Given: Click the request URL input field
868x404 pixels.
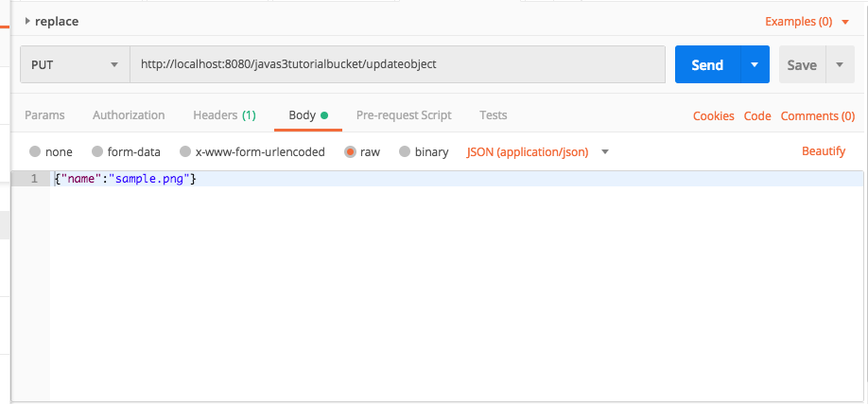Looking at the screenshot, I should [x=397, y=64].
